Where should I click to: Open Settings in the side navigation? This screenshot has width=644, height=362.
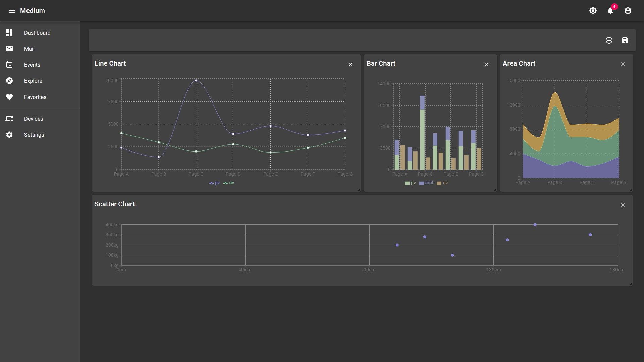[x=34, y=135]
